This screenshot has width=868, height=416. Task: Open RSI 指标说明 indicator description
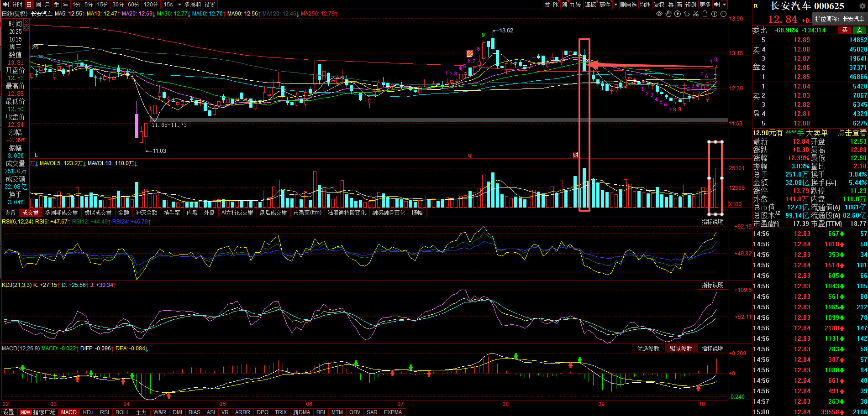click(x=713, y=222)
